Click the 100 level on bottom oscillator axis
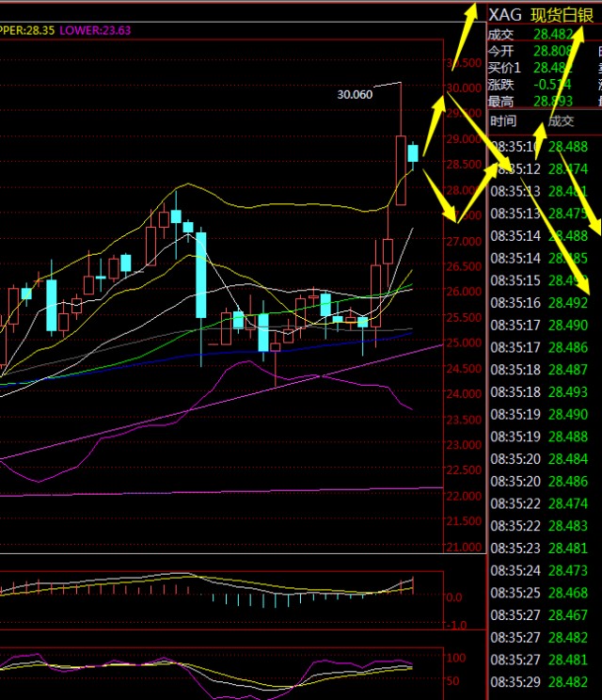The height and width of the screenshot is (700, 602). click(456, 658)
